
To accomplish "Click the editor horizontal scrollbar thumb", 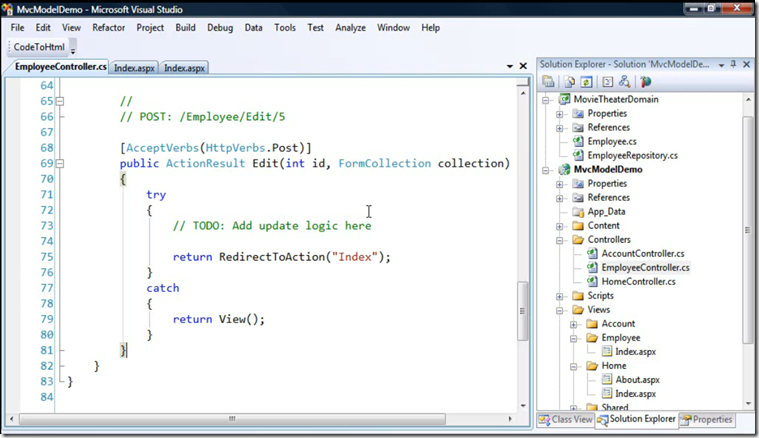I will pyautogui.click(x=232, y=419).
